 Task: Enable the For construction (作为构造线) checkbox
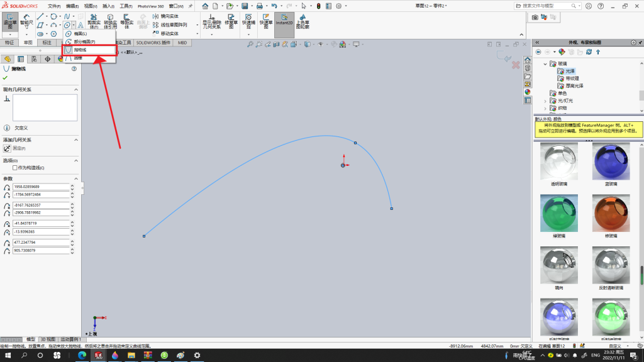click(x=15, y=168)
